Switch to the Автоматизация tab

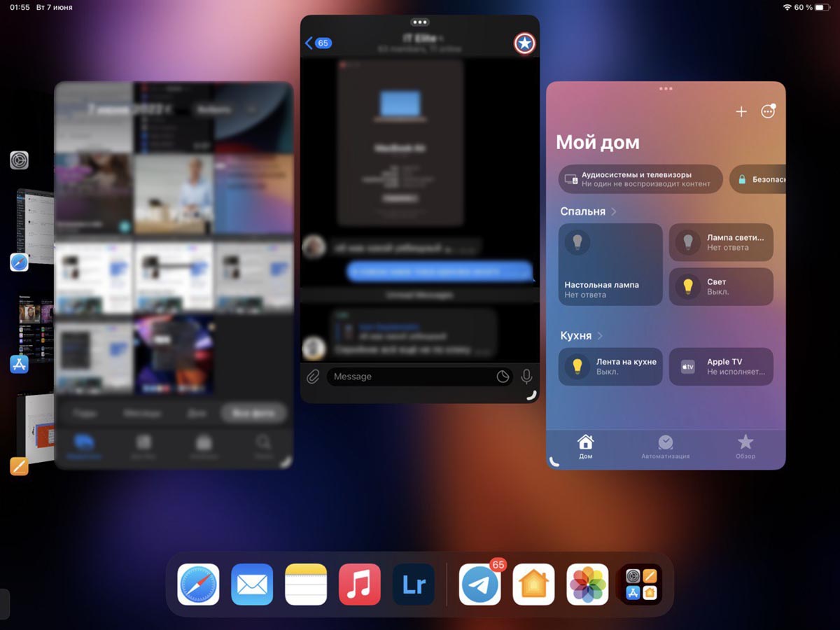tap(665, 447)
